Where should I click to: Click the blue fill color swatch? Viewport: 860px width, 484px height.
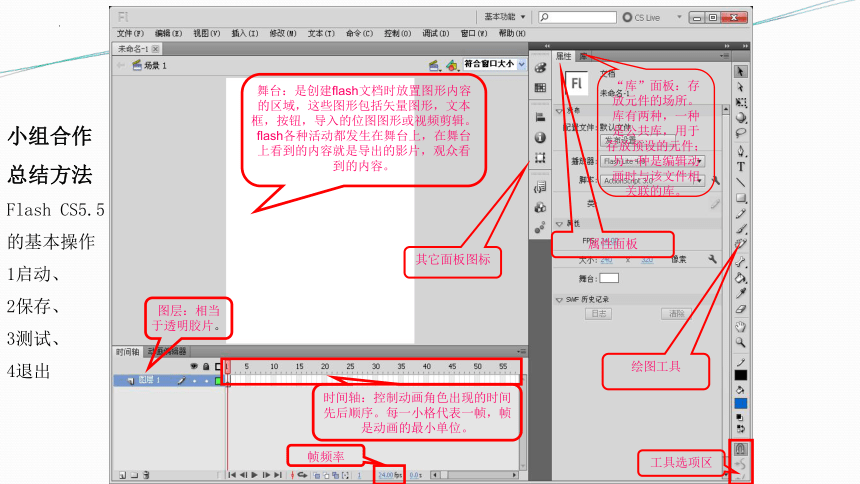tap(740, 404)
